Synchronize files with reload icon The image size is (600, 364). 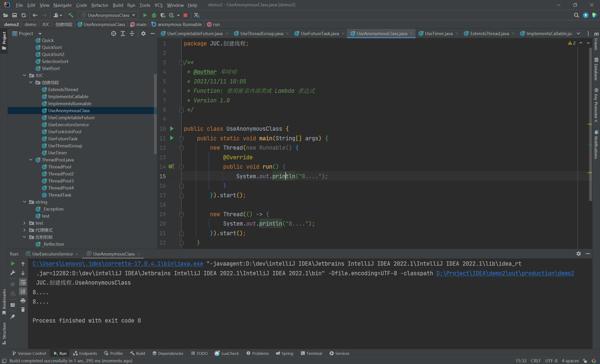click(x=24, y=15)
